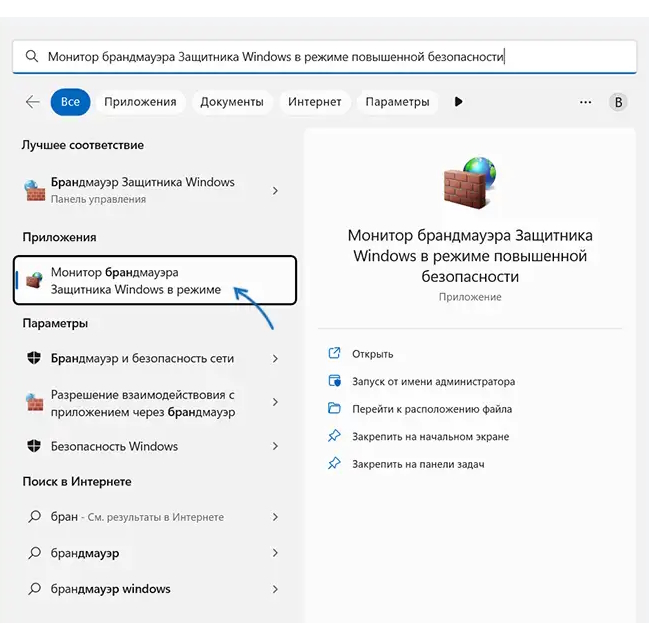Image resolution: width=649 pixels, height=640 pixels.
Task: Click the search text input field
Action: tap(324, 56)
